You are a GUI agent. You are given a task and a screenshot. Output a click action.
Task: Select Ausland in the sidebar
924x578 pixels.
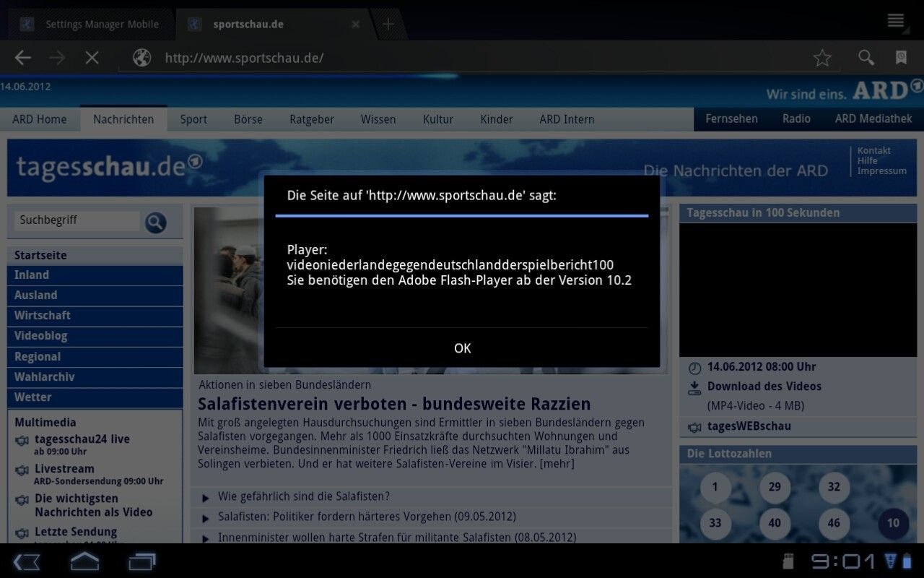(x=95, y=296)
